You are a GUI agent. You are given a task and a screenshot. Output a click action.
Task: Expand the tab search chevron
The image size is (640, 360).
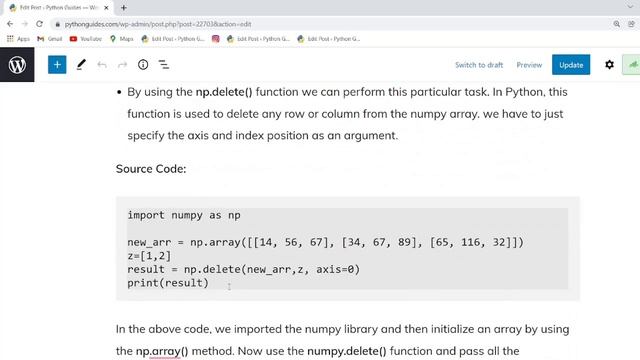[x=631, y=7]
